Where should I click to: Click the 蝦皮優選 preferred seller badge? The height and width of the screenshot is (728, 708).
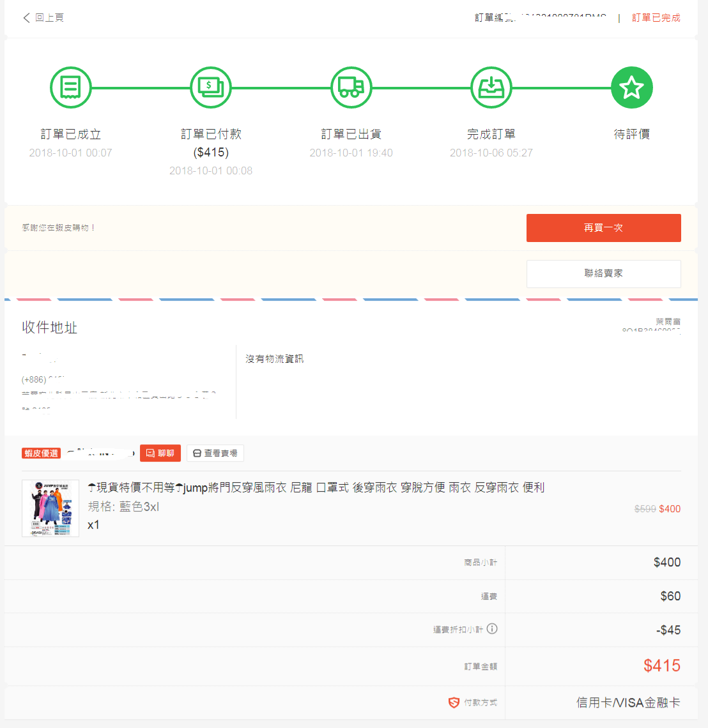pos(42,453)
